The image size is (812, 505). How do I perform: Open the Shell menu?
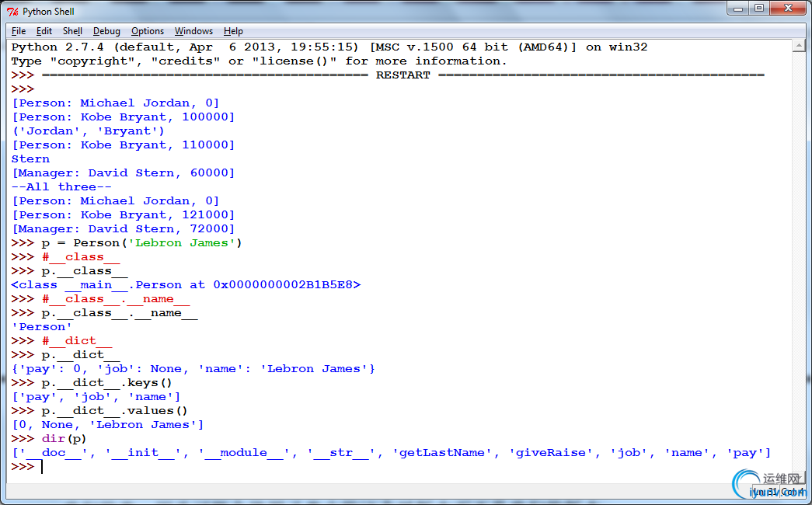pos(72,31)
